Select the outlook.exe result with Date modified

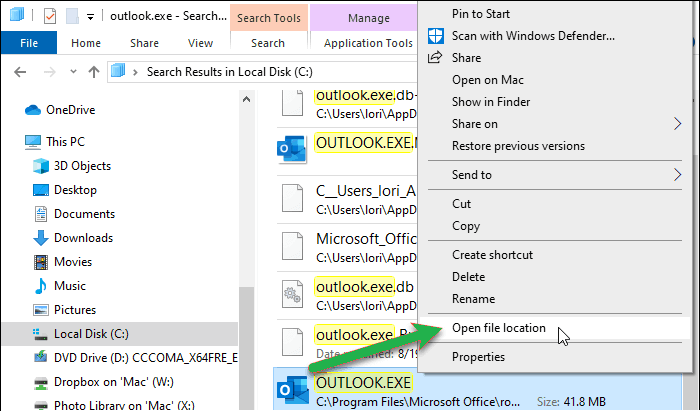pyautogui.click(x=346, y=342)
